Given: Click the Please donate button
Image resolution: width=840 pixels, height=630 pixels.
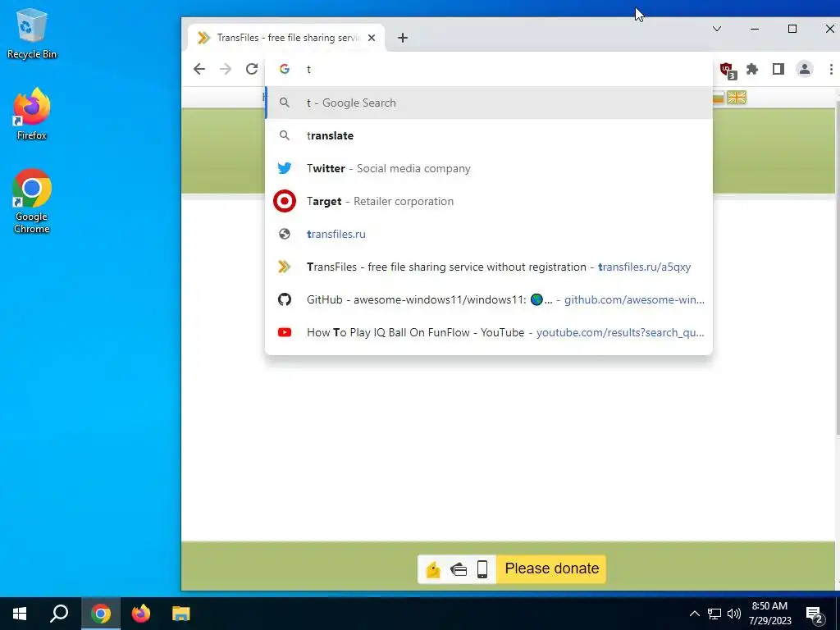Looking at the screenshot, I should [x=552, y=568].
